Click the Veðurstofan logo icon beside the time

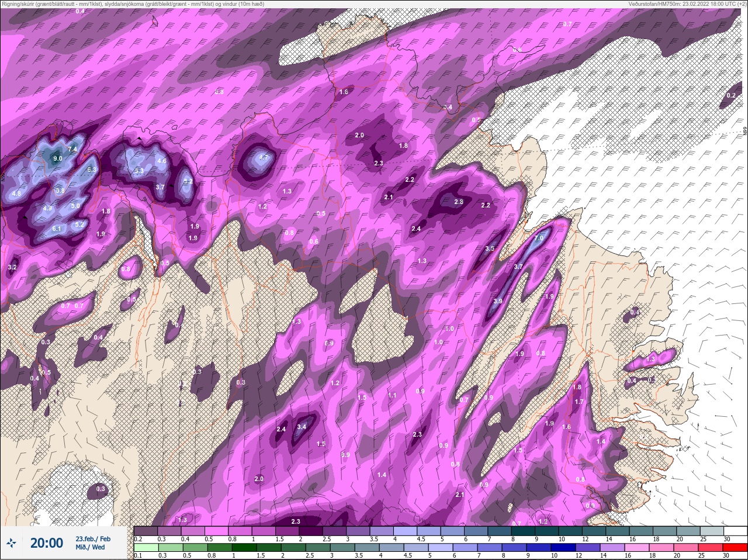pos(12,544)
